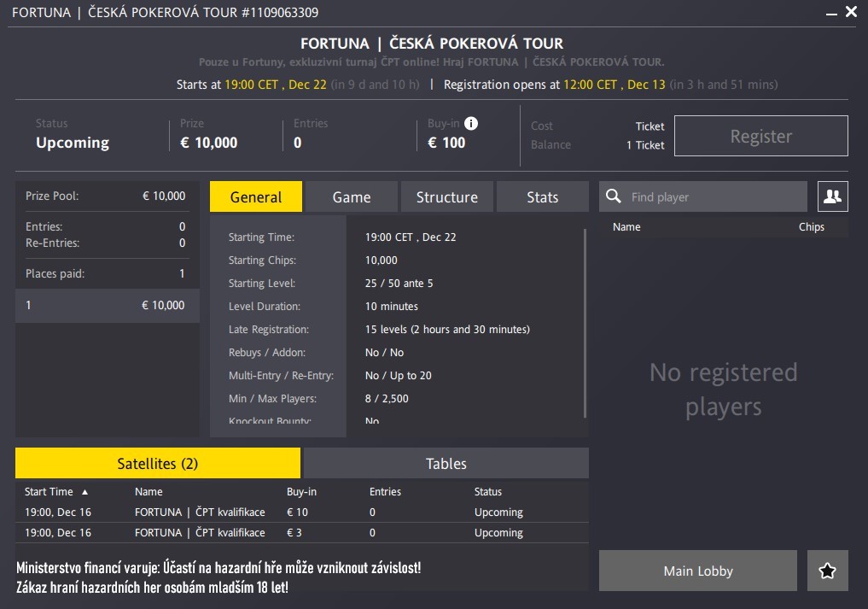Screen dimensions: 868x609
Task: Sort satellites by Start Time arrow
Action: 84,492
